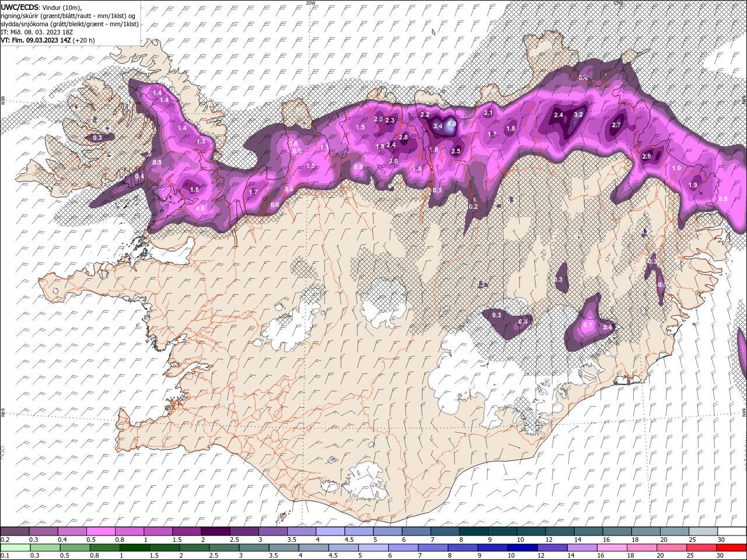Click the '2.1' value on the map

[x=489, y=113]
